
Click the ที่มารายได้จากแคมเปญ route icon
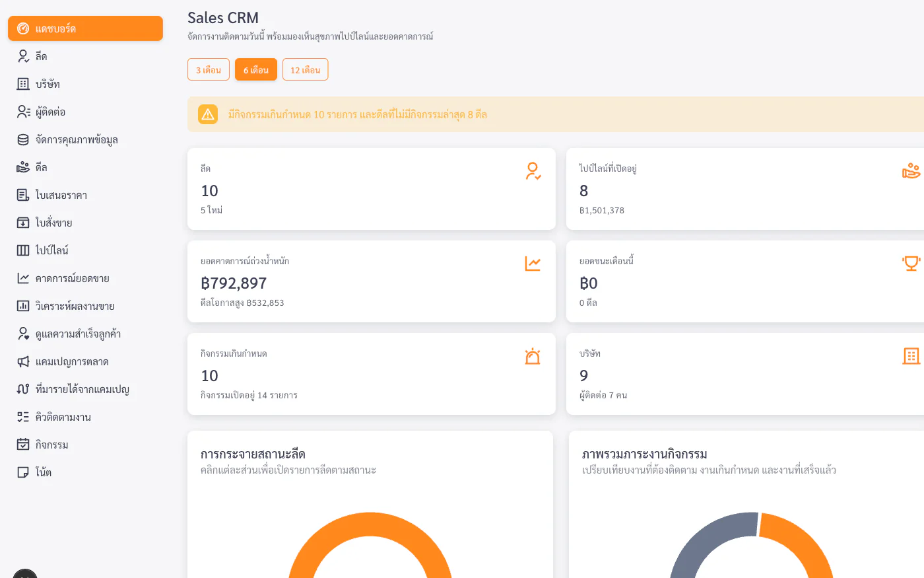click(x=23, y=389)
